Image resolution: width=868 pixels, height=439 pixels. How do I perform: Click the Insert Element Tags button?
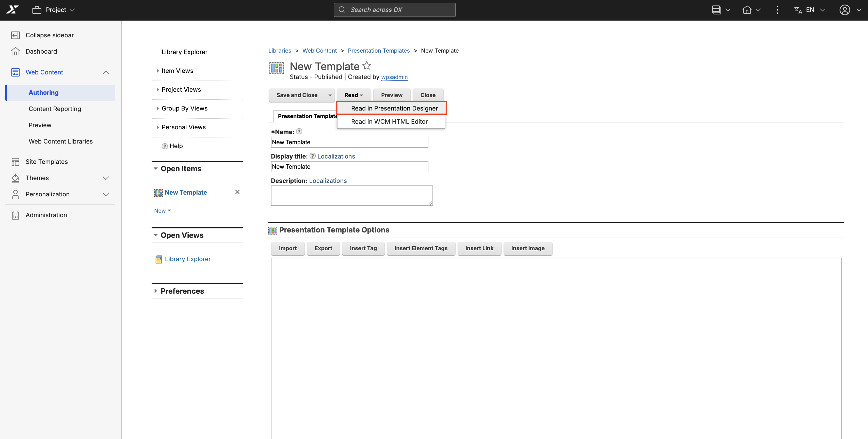421,248
